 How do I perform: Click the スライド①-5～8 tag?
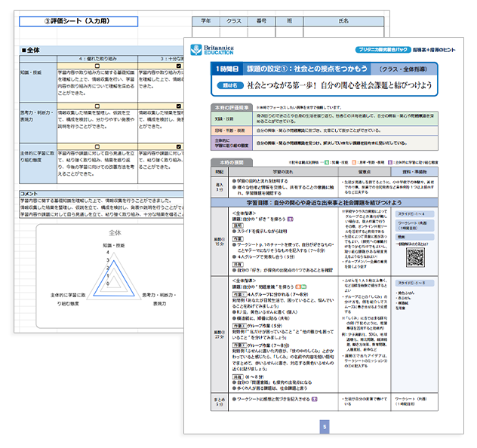click(x=412, y=283)
